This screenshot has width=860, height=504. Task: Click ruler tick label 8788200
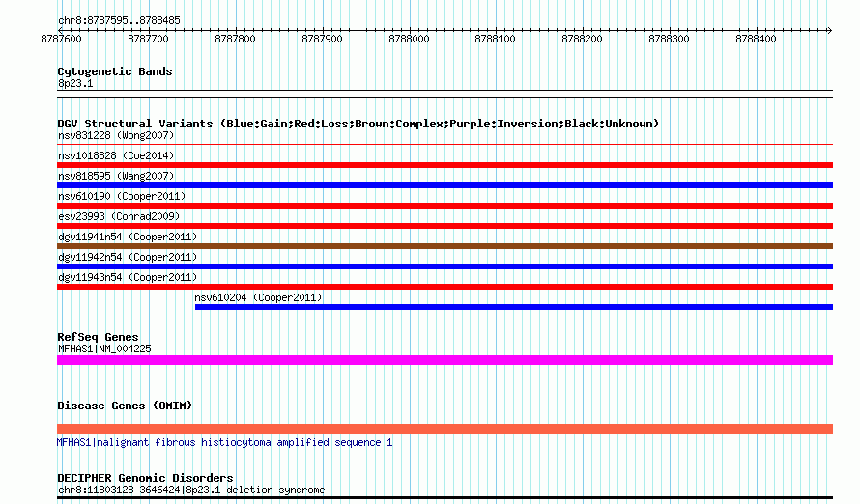tap(582, 39)
